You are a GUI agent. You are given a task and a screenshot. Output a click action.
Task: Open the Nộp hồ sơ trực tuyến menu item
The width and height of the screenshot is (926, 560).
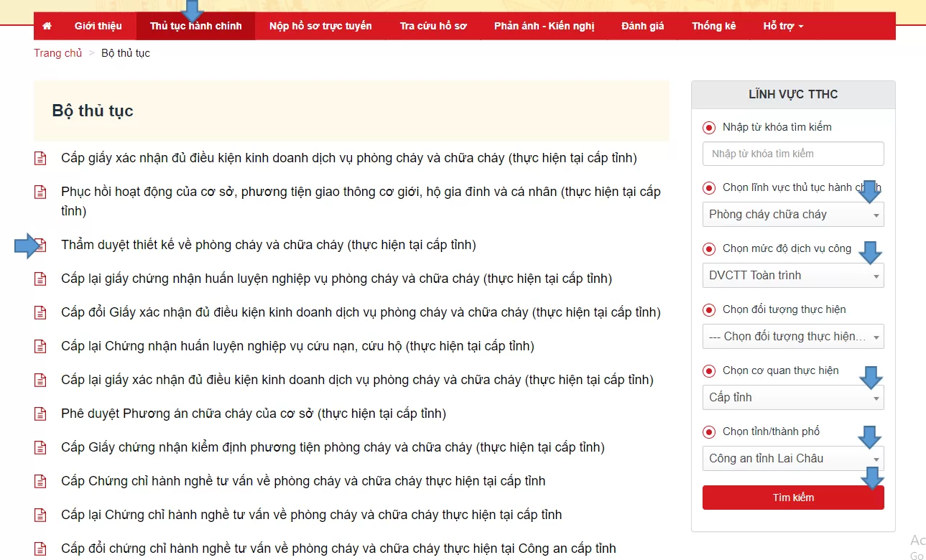(x=320, y=26)
